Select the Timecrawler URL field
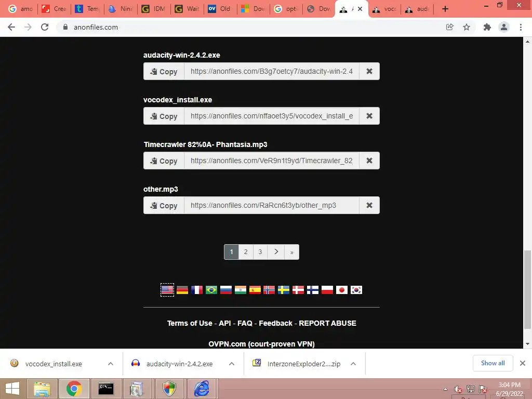This screenshot has height=399, width=532. 272,161
